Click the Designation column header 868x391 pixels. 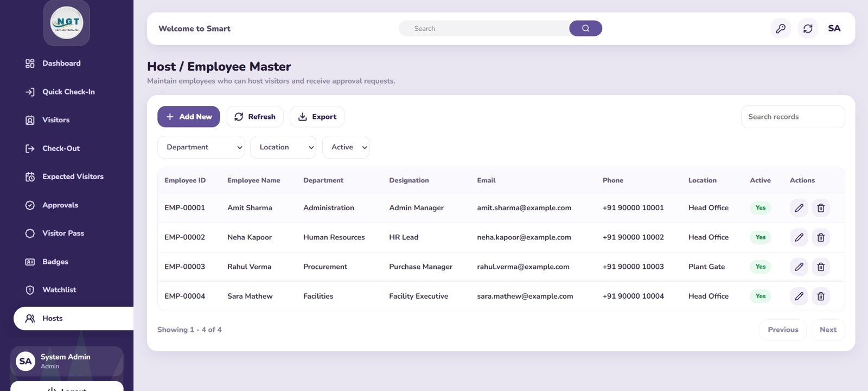pos(409,180)
